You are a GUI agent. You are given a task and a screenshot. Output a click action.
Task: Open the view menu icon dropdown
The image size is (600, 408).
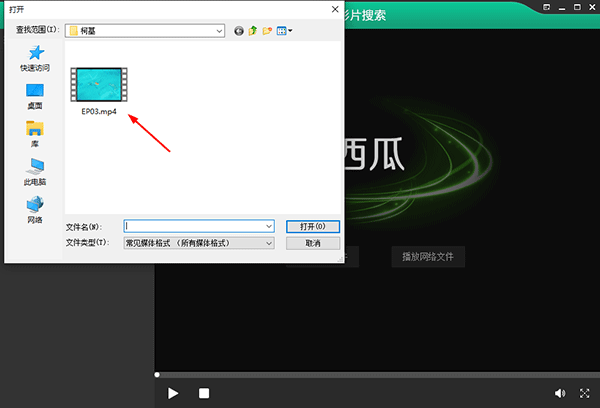(284, 31)
